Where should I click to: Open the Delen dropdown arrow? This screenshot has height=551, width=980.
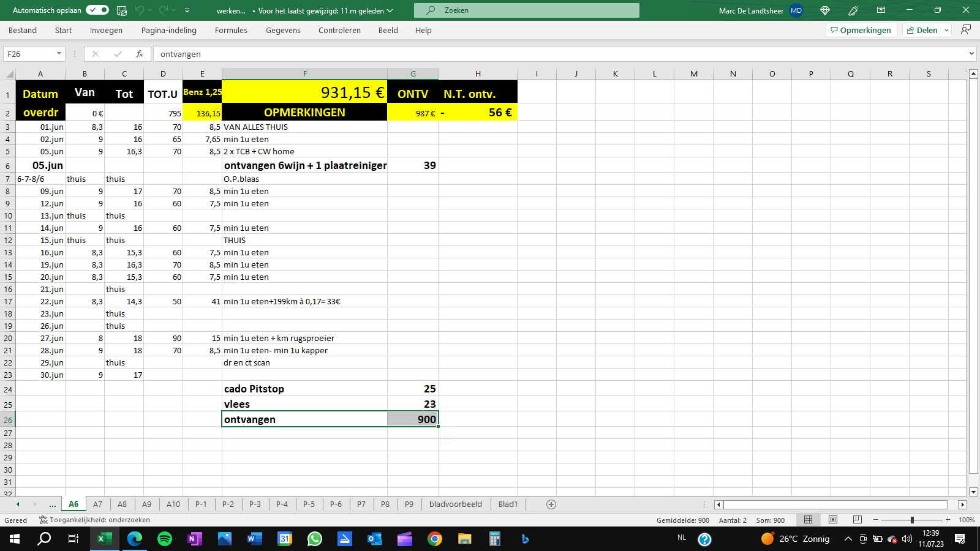click(x=946, y=30)
